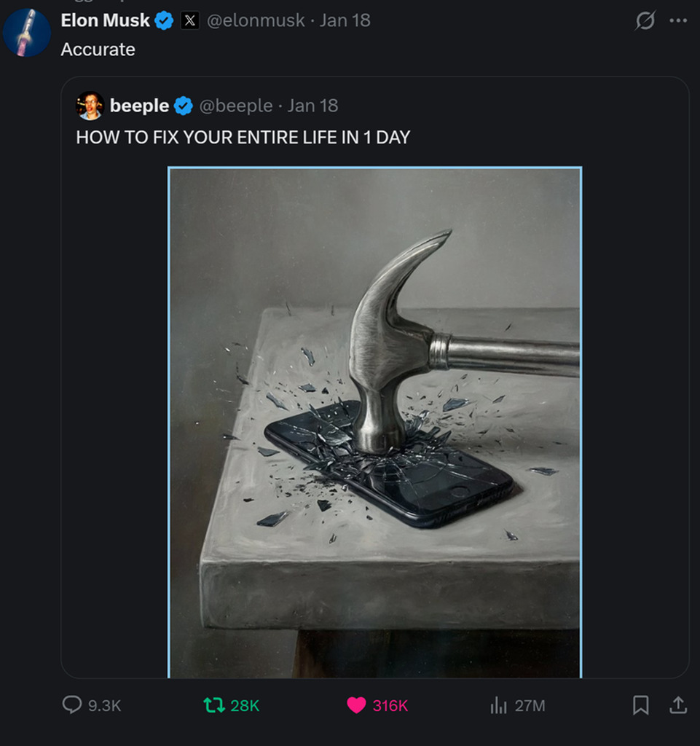Toggle the green repost icon
The image size is (700, 746).
214,704
